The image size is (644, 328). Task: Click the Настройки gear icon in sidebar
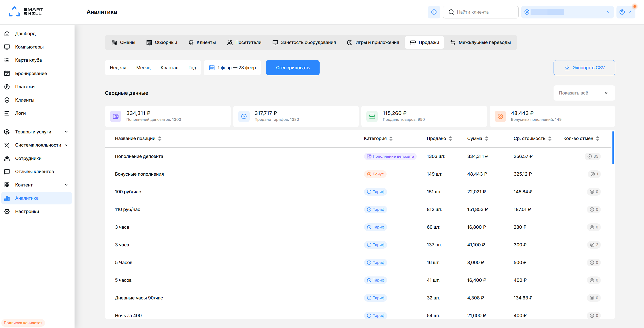(x=7, y=212)
